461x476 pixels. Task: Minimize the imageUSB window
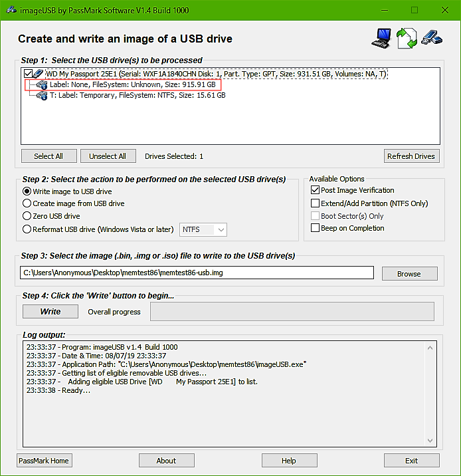(385, 10)
